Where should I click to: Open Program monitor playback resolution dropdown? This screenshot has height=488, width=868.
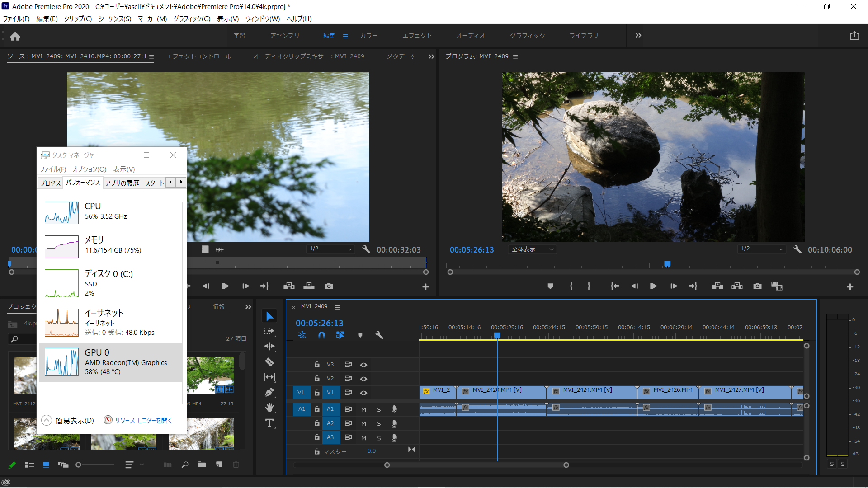(762, 249)
